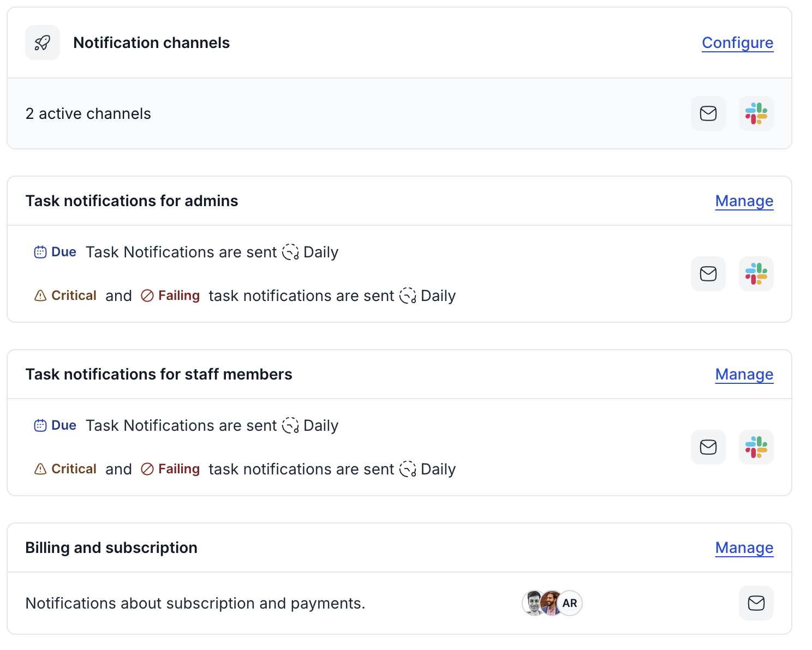Click the AR initials avatar in billing row
Viewport: 812px width, 650px height.
(570, 603)
